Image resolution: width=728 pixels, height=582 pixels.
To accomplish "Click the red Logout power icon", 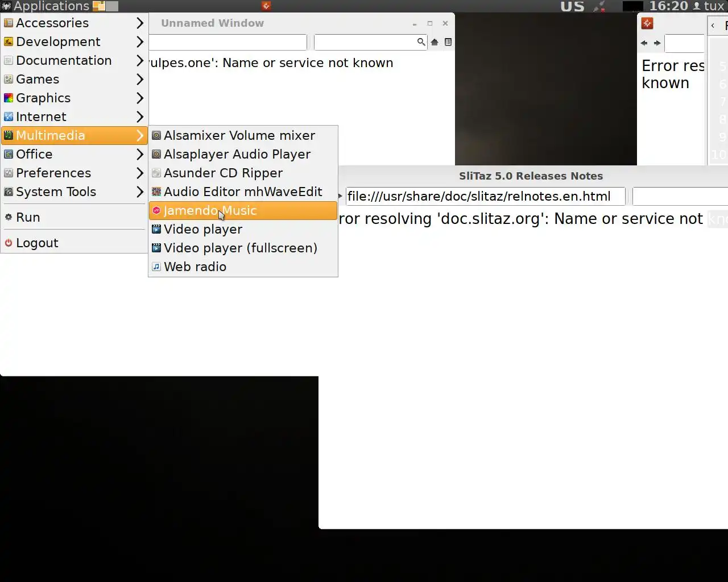I will coord(9,243).
